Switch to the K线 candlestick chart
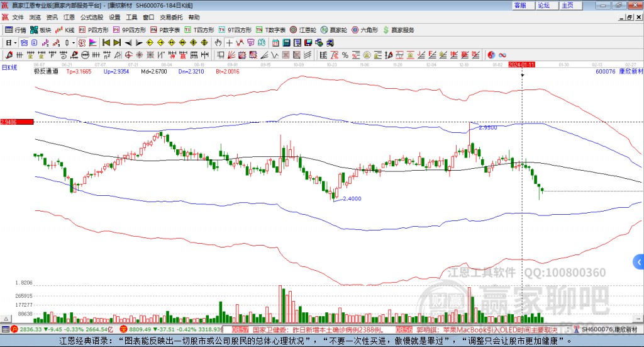The width and height of the screenshot is (644, 347). (x=65, y=30)
